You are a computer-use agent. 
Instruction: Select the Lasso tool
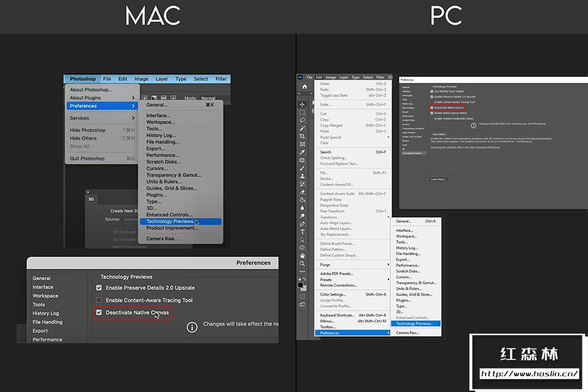[x=302, y=120]
